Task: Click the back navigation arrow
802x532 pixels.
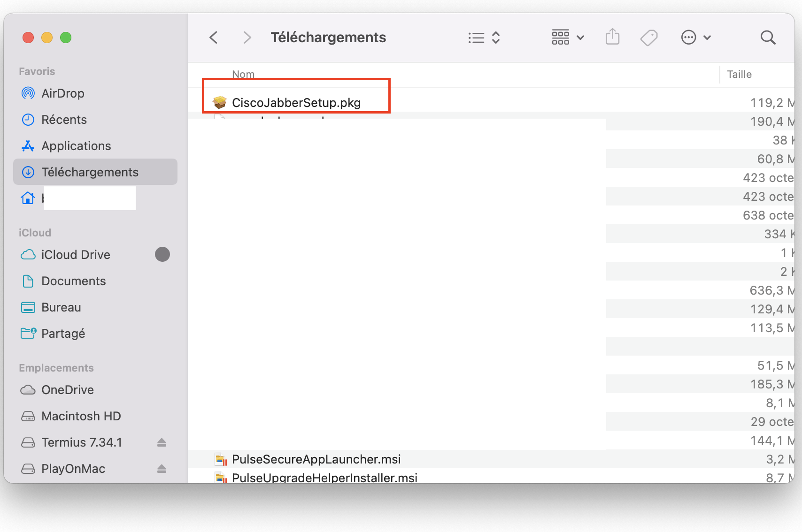Action: point(214,38)
